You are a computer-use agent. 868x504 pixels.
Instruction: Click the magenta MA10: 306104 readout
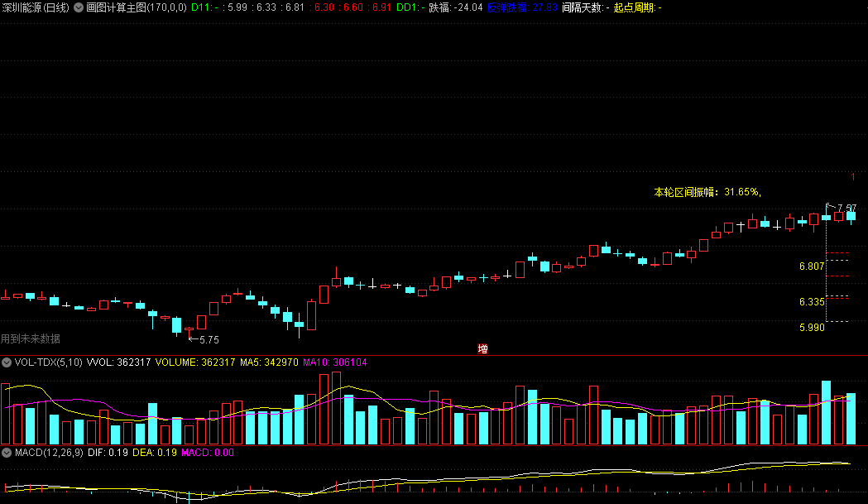(335, 362)
